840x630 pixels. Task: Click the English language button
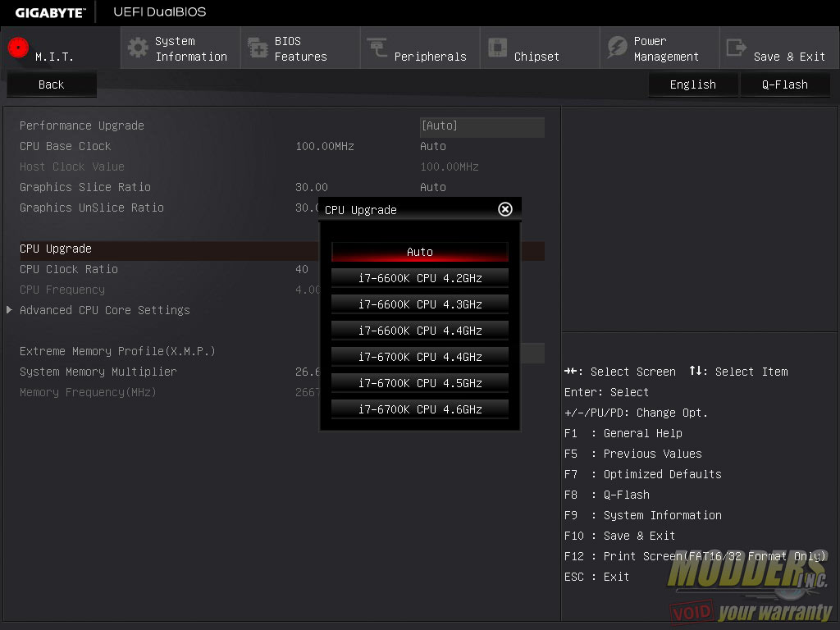692,84
